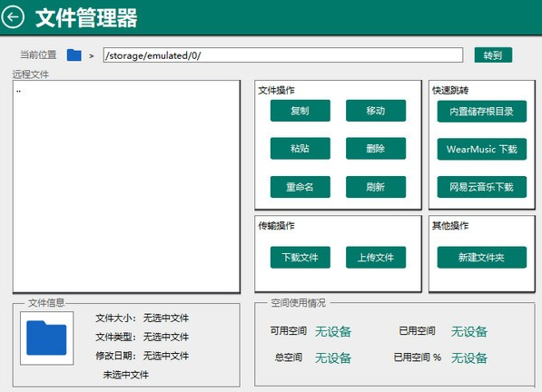542x392 pixels.
Task: Click the 文件管理器 title text
Action: (x=86, y=18)
